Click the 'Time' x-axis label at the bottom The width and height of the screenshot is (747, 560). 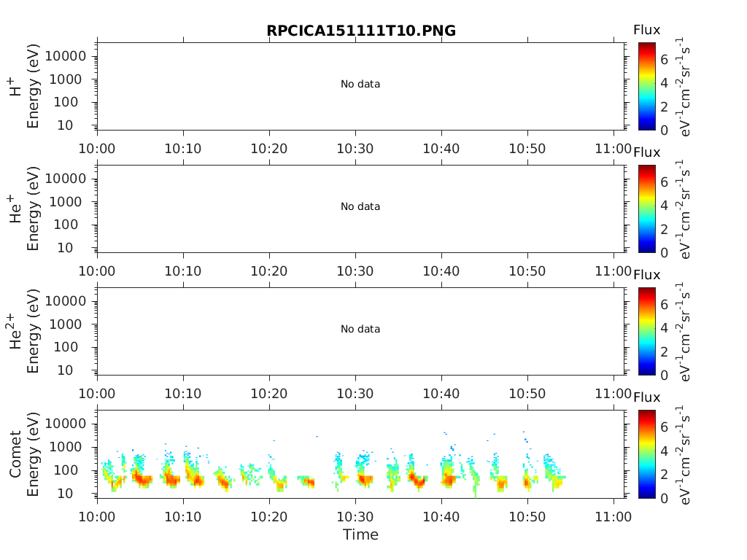[360, 534]
